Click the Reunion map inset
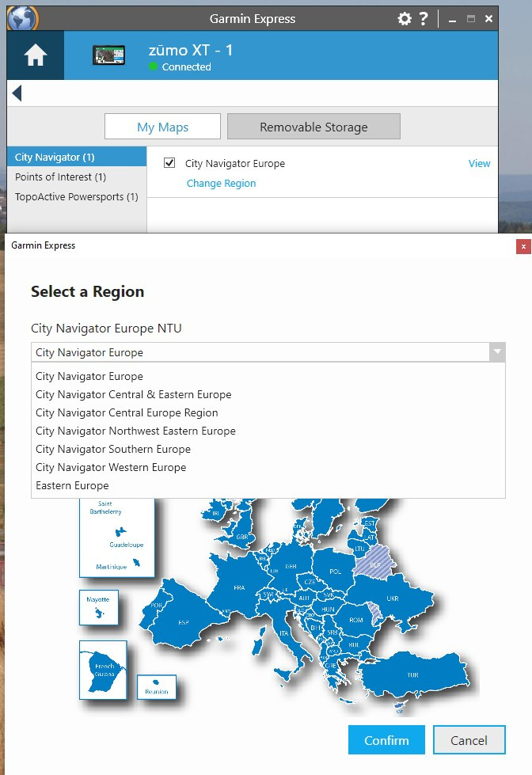 pos(156,687)
